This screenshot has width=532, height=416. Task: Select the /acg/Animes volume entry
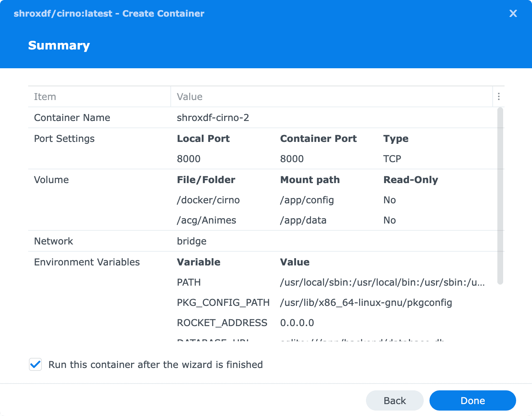click(x=206, y=220)
